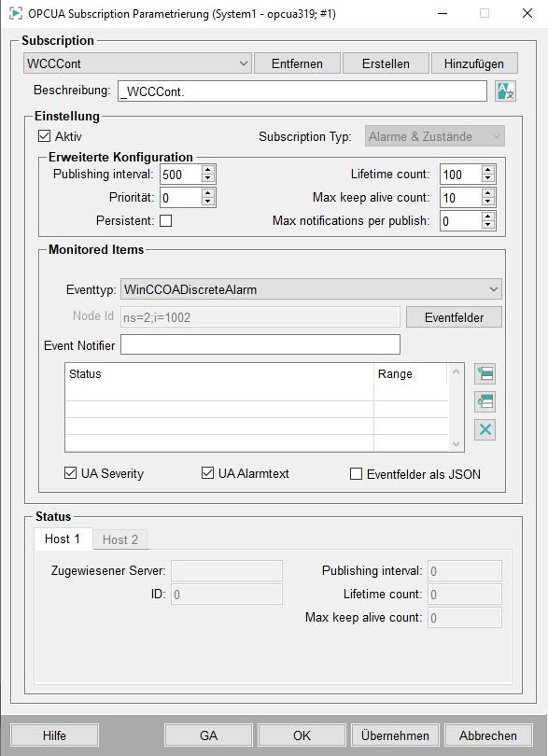Uncheck the Aktiv checkbox
Image resolution: width=548 pixels, height=756 pixels.
[45, 136]
